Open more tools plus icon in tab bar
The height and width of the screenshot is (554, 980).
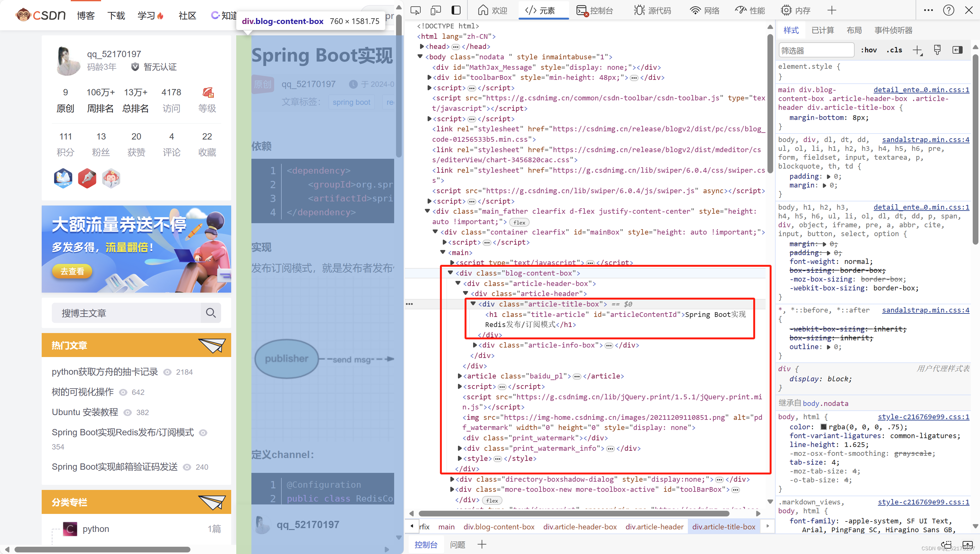(832, 10)
